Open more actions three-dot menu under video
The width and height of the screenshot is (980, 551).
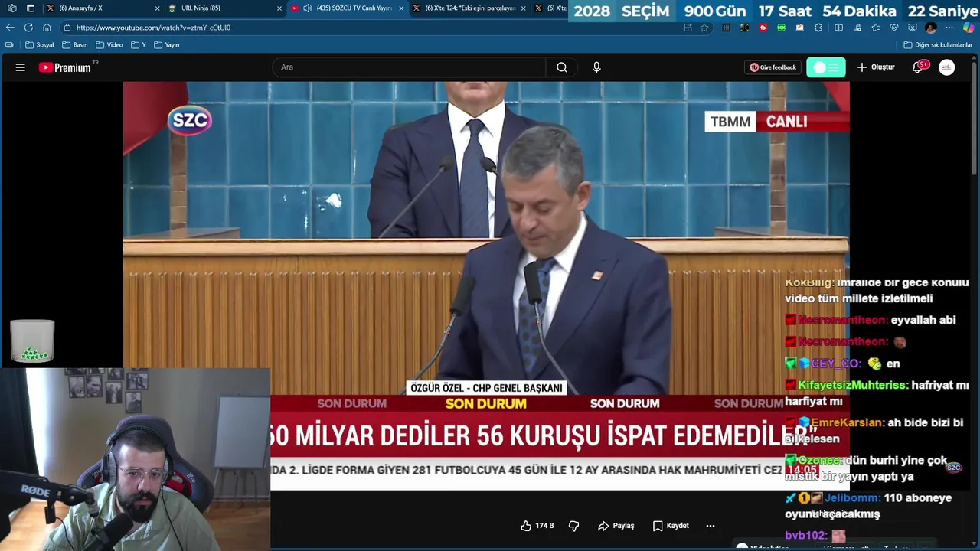click(710, 526)
